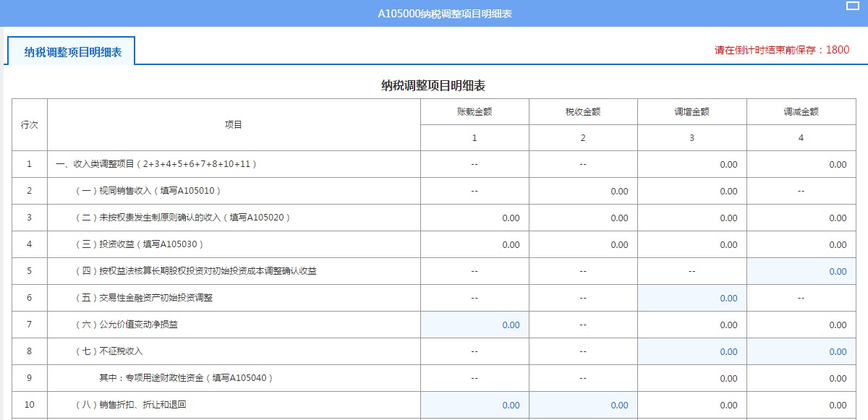The image size is (868, 420).
Task: Click the editable 调增金额 cell in row 6
Action: (692, 298)
